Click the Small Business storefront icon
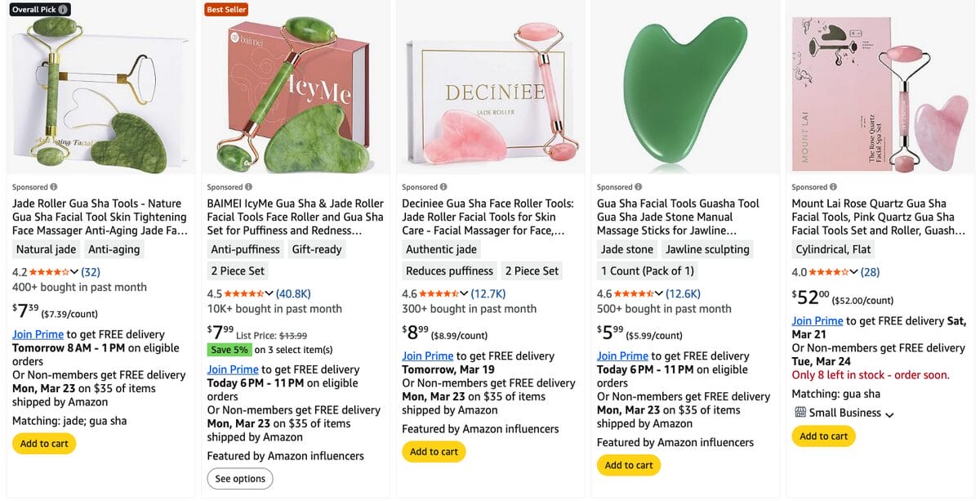 [x=799, y=413]
